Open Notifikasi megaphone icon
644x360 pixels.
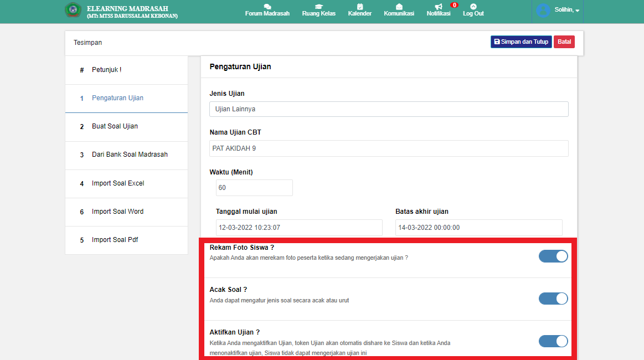click(438, 6)
